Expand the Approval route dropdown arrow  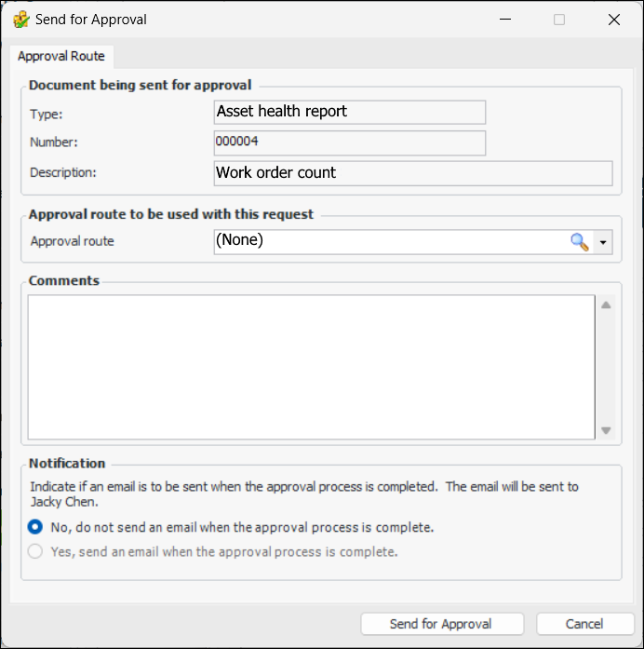pos(603,241)
